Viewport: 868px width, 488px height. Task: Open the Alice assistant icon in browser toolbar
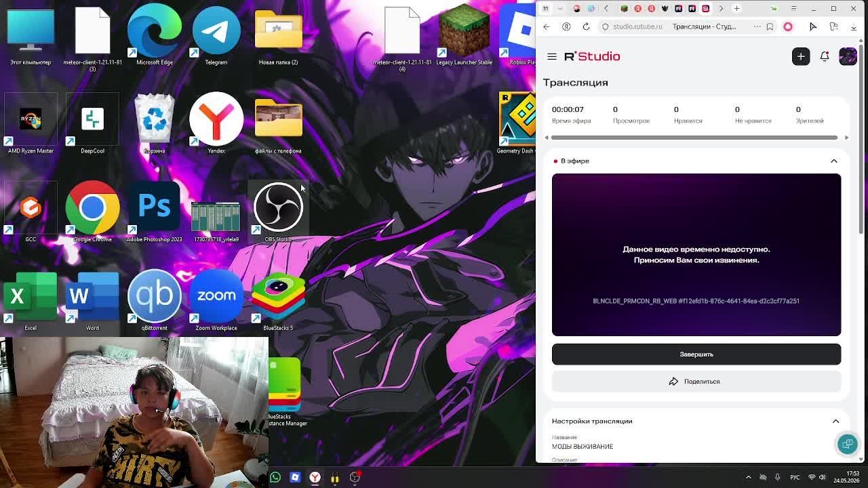[788, 26]
